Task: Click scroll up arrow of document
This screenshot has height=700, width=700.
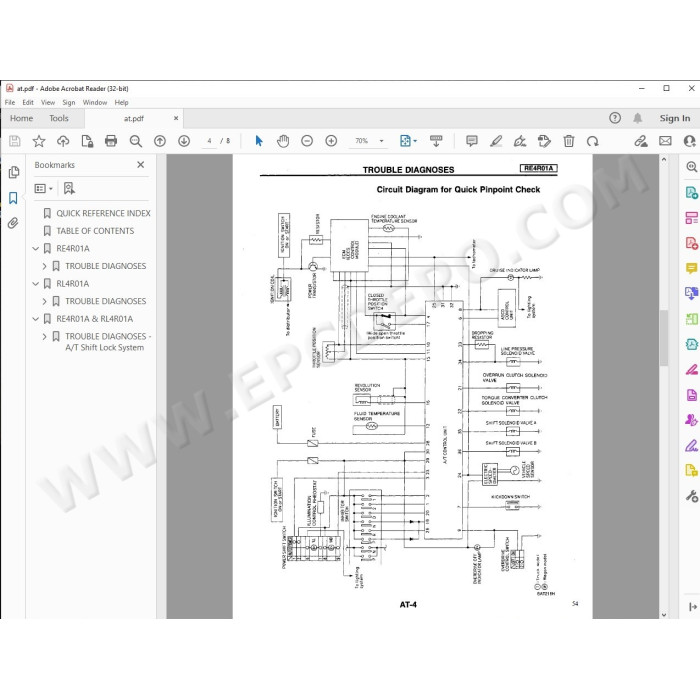Action: coord(664,159)
